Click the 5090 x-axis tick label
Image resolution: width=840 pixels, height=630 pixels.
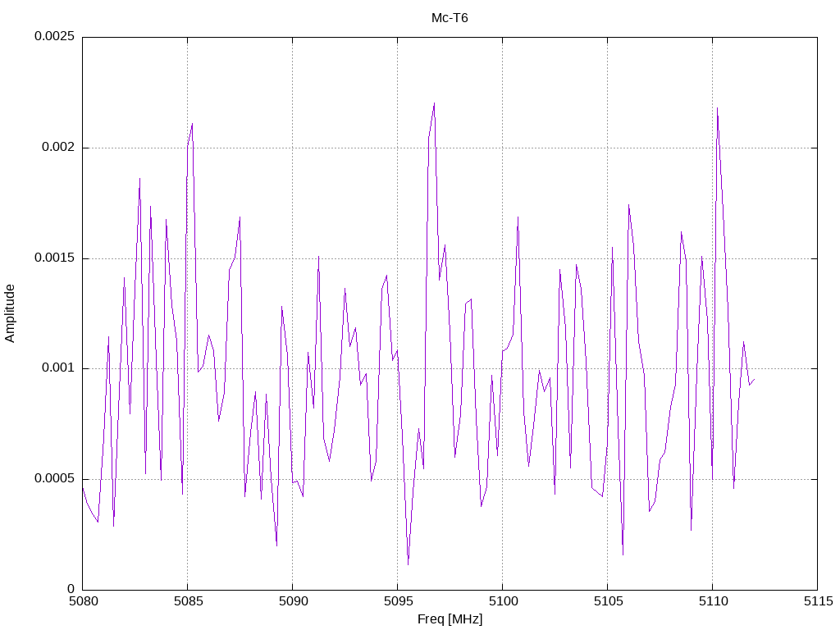294,601
